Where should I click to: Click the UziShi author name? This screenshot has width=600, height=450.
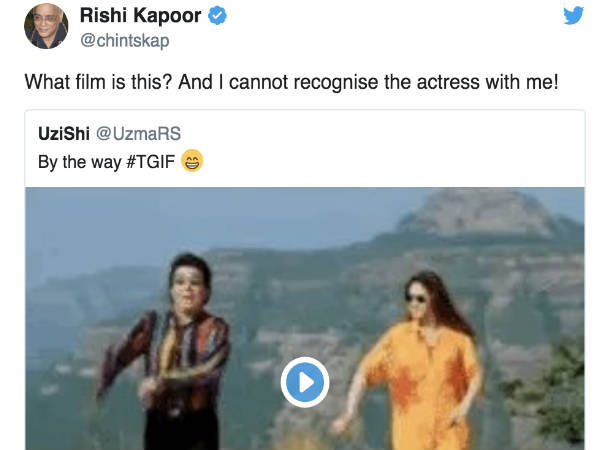65,135
